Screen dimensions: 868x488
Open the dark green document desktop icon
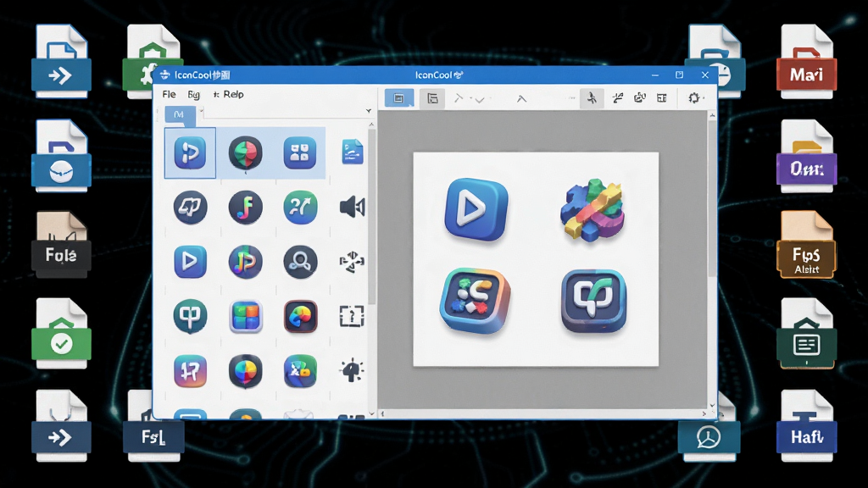(x=807, y=334)
